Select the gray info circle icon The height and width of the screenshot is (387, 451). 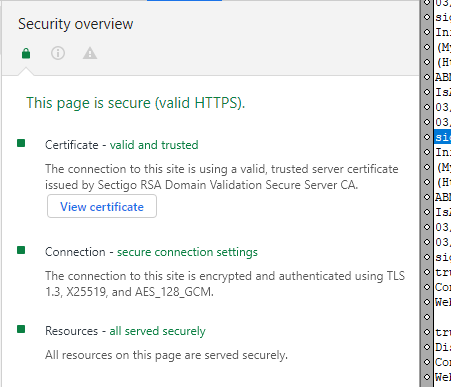tap(58, 53)
